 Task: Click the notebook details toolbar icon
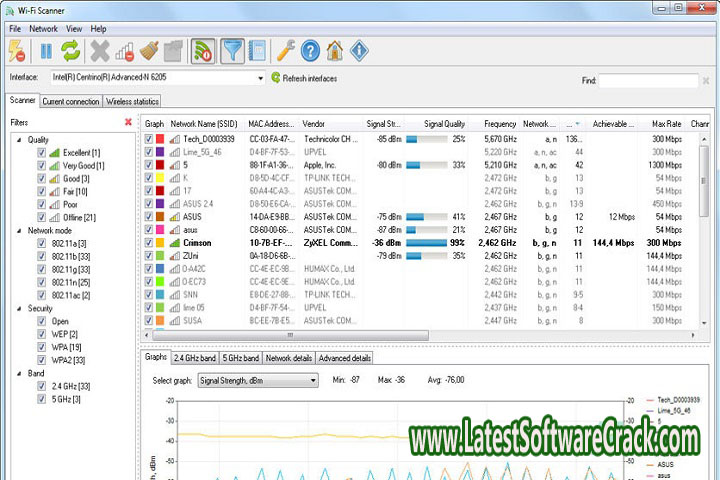[257, 51]
